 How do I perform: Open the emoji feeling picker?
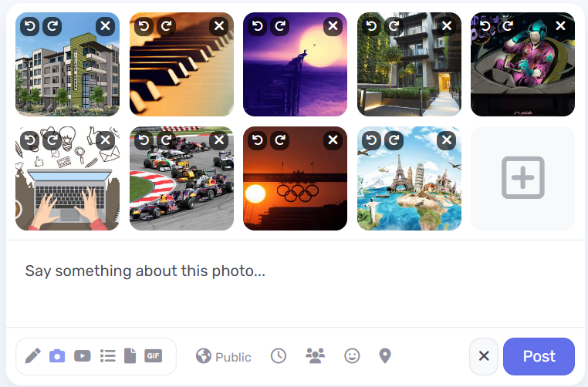(x=352, y=356)
